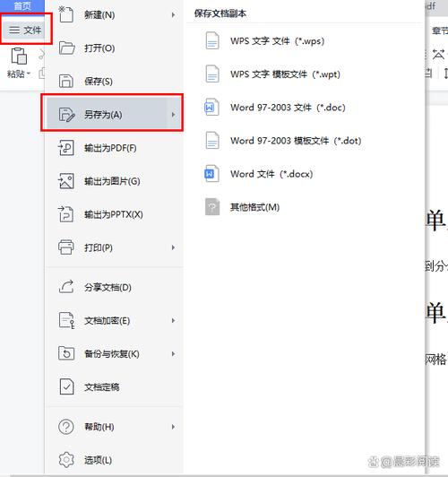Choose 保存(S) from the file menu

(99, 82)
